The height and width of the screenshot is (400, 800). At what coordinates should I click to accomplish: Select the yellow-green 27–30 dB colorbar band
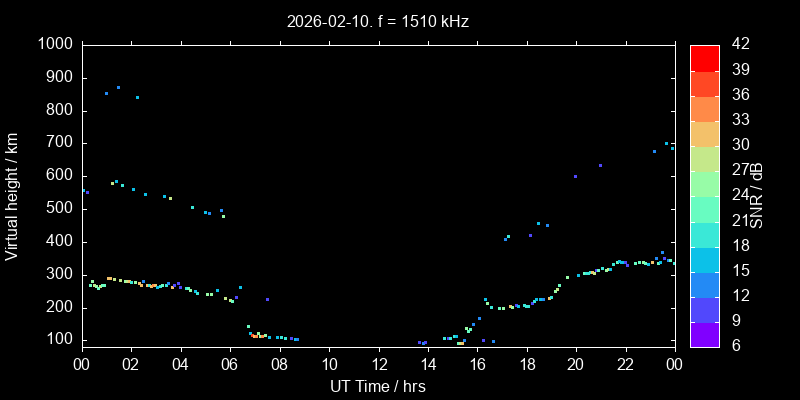(704, 158)
